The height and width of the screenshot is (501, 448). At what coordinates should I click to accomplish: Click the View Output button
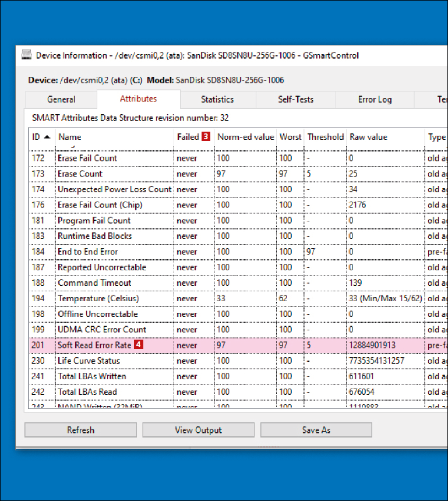coord(198,430)
